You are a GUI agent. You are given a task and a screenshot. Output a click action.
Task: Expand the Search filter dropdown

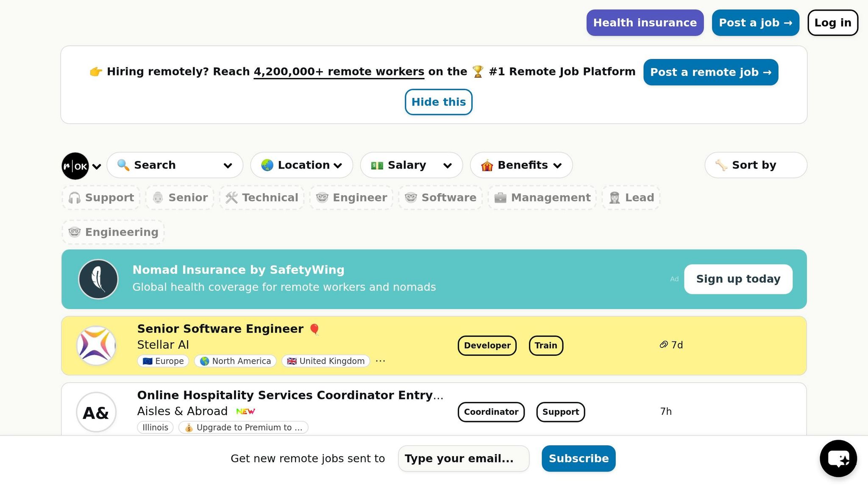(x=175, y=165)
